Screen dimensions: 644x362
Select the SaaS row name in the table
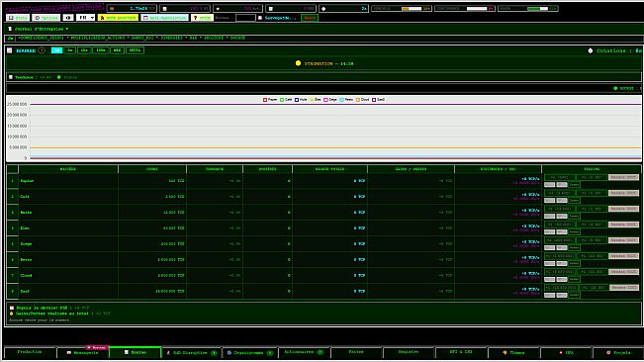(x=25, y=291)
